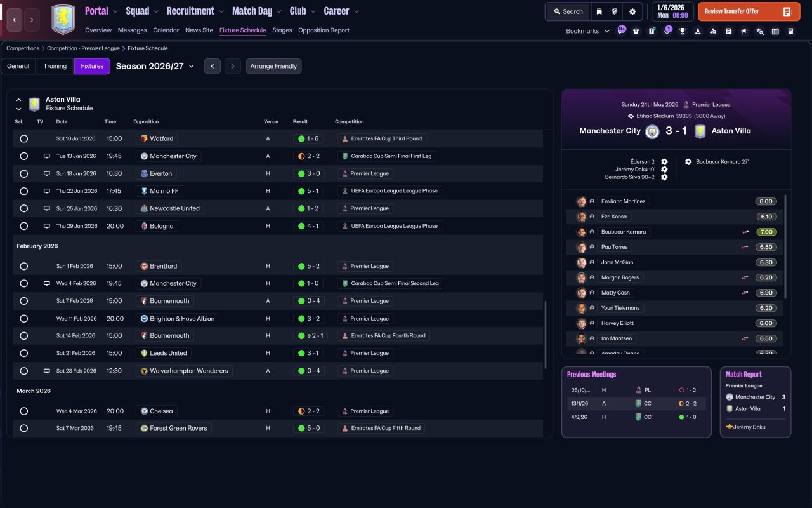Select the Brentford fixture radio button
This screenshot has width=812, height=508.
coord(23,266)
